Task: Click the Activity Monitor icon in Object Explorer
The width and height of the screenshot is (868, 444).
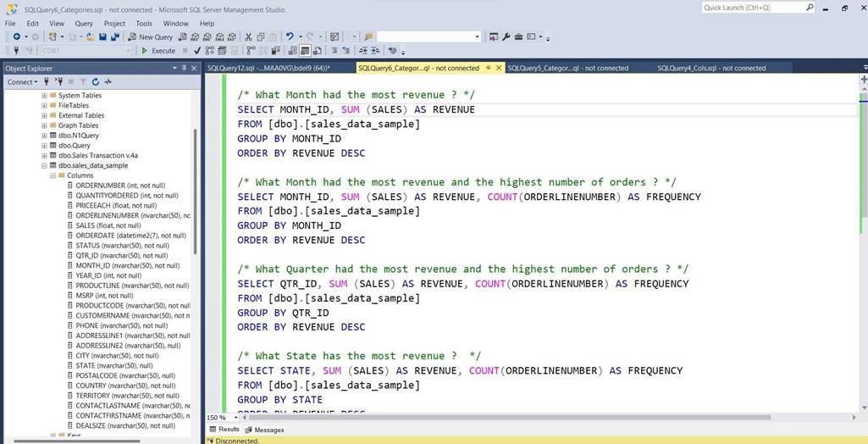Action: [108, 82]
